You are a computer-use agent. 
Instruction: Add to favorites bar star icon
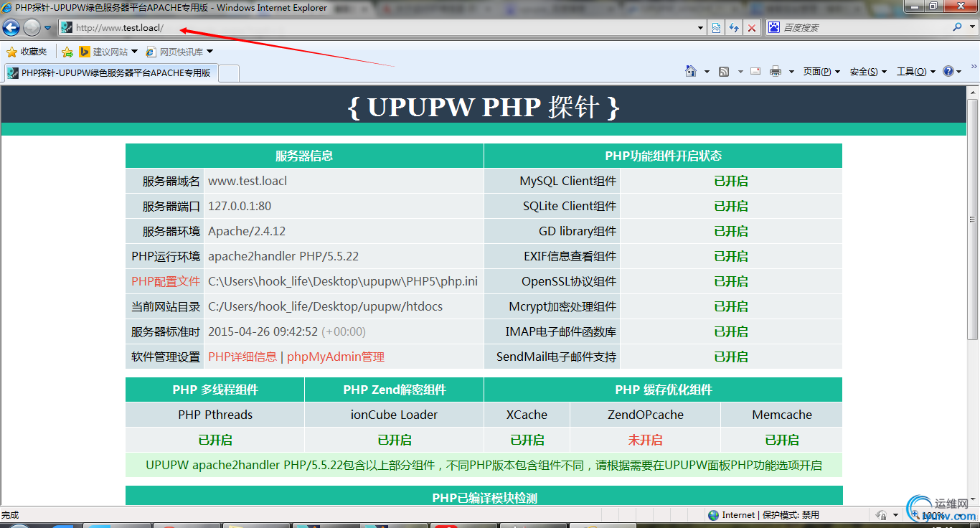[x=67, y=52]
